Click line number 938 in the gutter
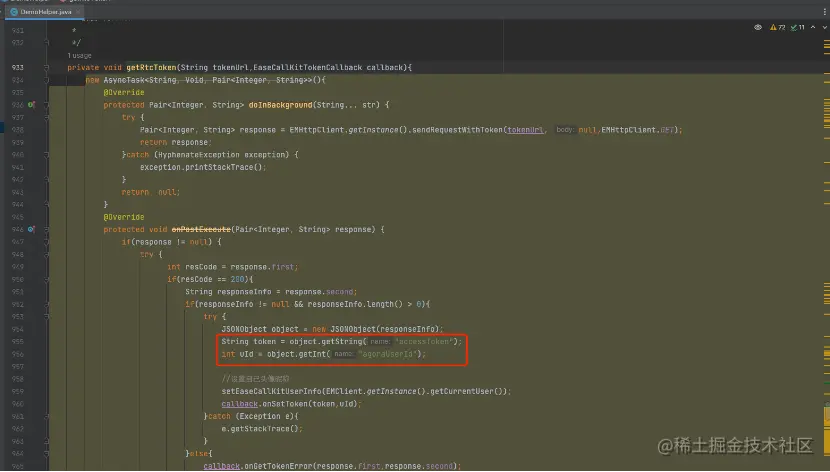This screenshot has height=472, width=830. click(x=17, y=130)
